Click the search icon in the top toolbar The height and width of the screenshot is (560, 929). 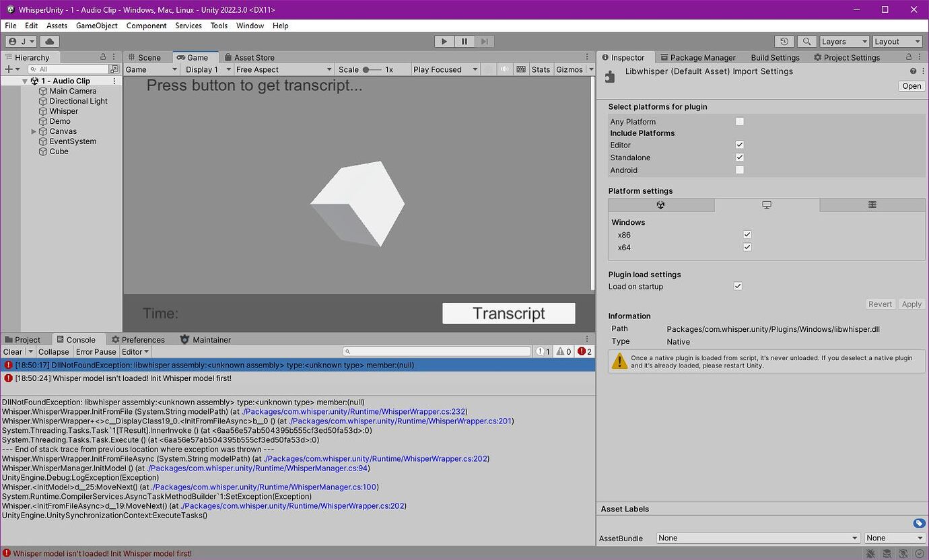(806, 41)
